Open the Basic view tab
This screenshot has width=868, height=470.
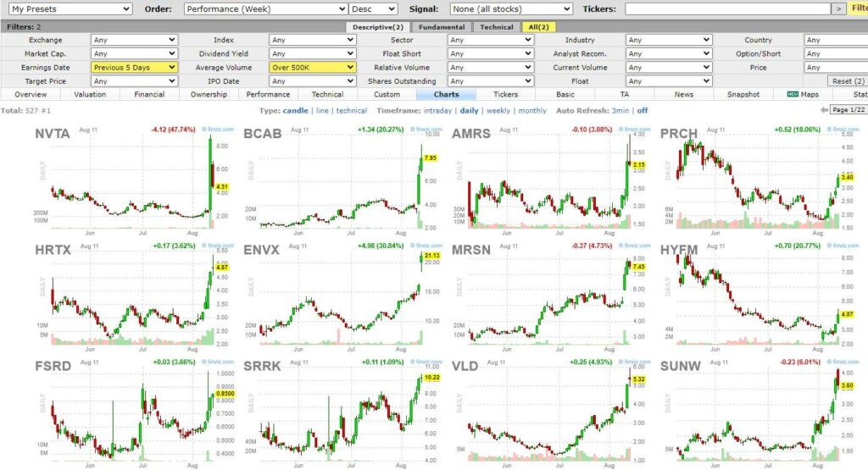point(565,95)
